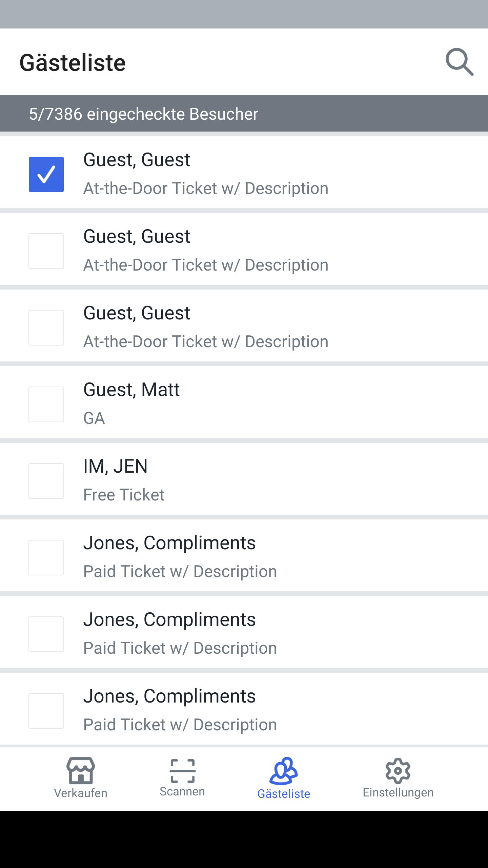Open the guest list search icon
Image resolution: width=488 pixels, height=868 pixels.
(x=459, y=62)
